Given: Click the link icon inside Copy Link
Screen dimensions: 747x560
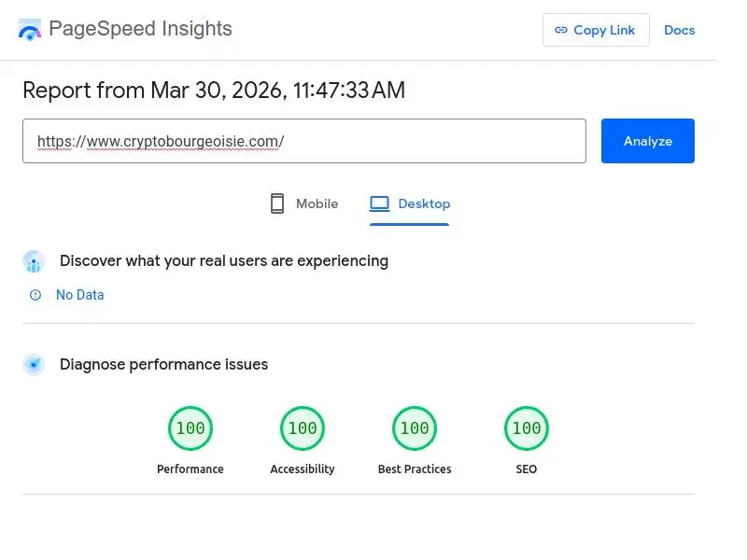Looking at the screenshot, I should (x=560, y=29).
